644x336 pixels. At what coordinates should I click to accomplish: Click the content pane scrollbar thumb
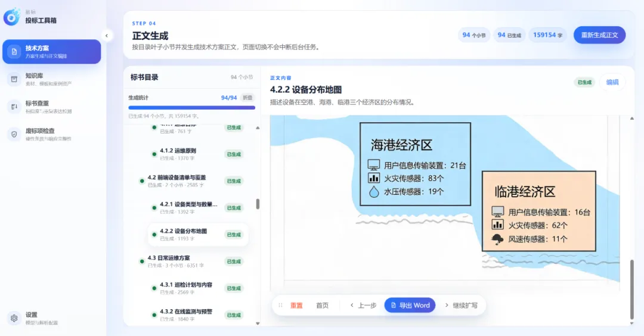click(x=631, y=290)
